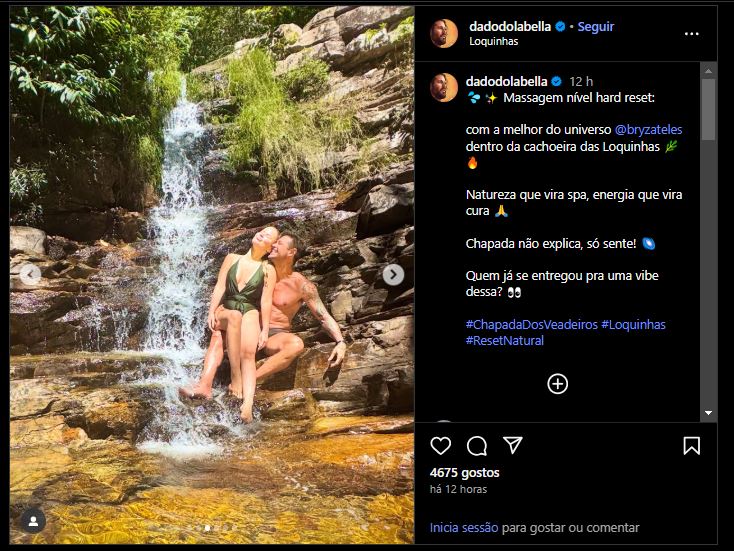Share post using paper plane icon
The height and width of the screenshot is (551, 734).
pos(513,446)
